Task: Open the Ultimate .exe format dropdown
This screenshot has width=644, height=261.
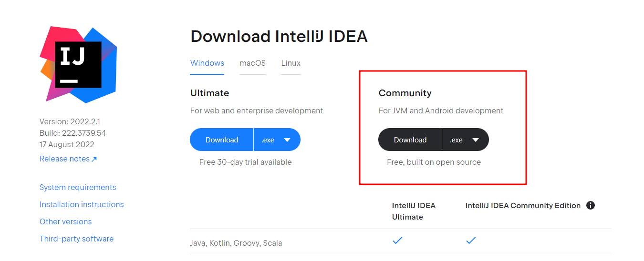Action: click(x=277, y=140)
